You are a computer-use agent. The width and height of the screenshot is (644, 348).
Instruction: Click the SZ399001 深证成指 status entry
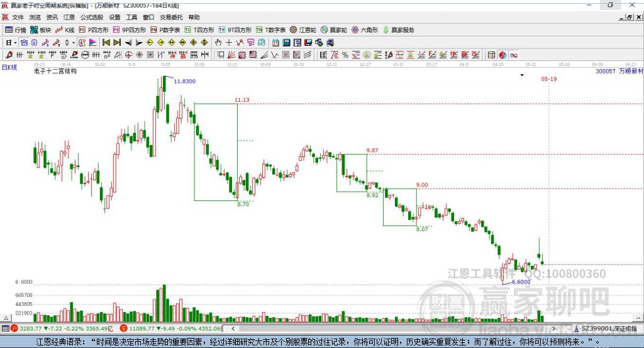[606, 329]
